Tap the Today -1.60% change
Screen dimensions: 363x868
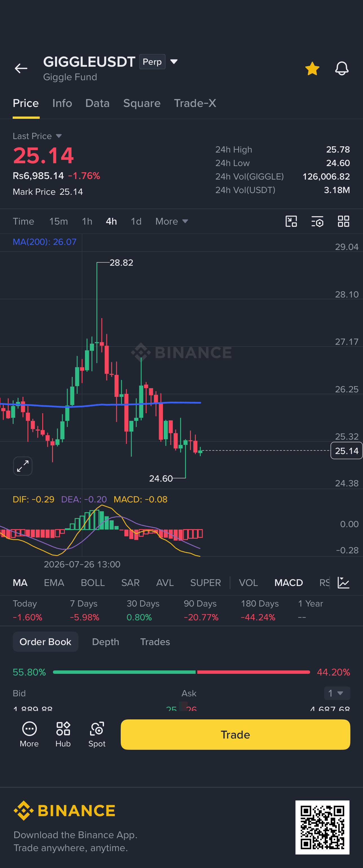pyautogui.click(x=28, y=610)
